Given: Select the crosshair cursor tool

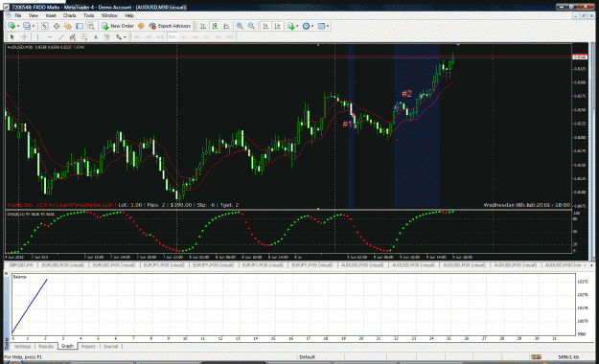Looking at the screenshot, I should (24, 37).
